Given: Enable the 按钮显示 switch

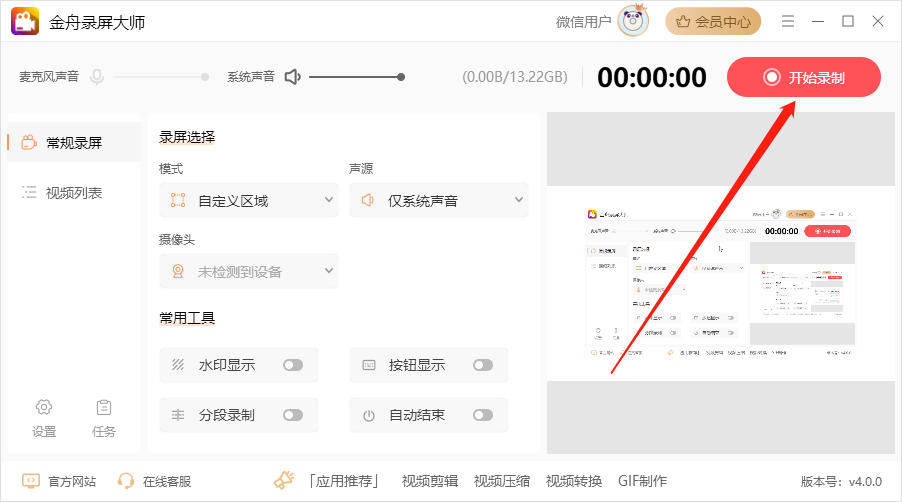Looking at the screenshot, I should pos(483,365).
